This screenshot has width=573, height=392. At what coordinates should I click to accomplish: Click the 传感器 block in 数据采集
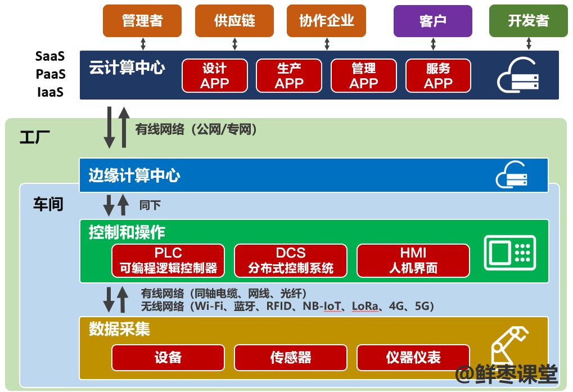[290, 357]
